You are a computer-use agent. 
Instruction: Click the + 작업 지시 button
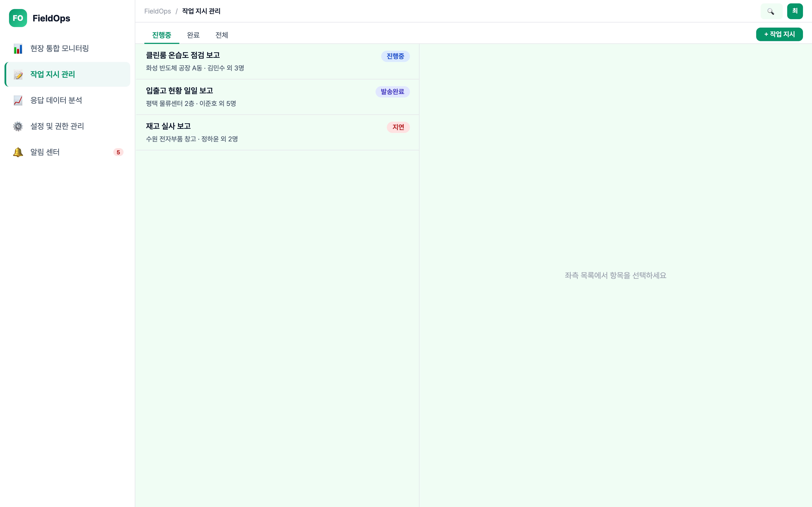coord(779,34)
